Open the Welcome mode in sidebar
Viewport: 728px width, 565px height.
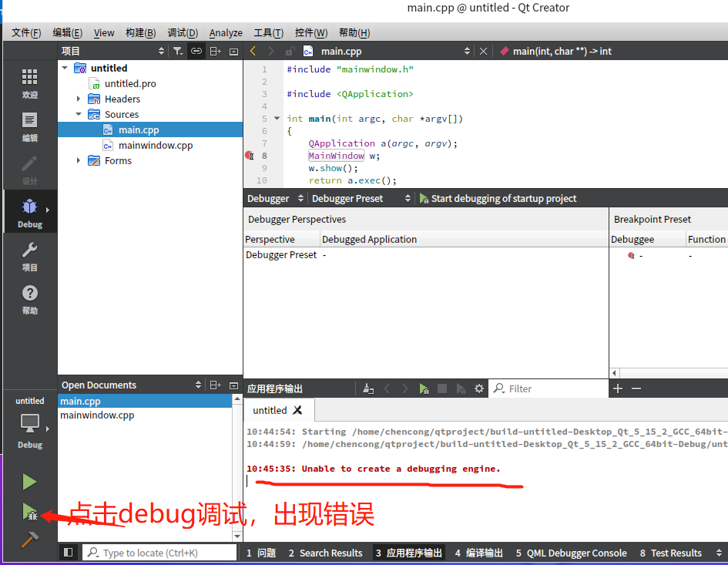[x=30, y=84]
